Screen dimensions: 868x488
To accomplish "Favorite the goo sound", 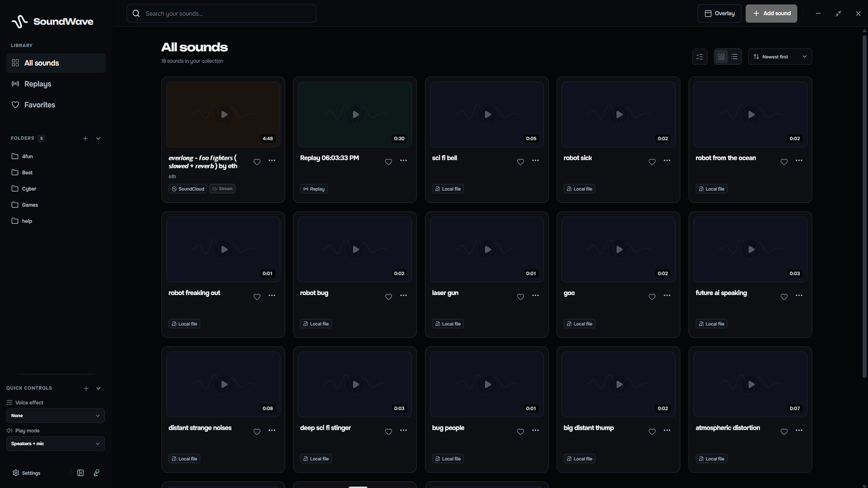I will point(652,297).
